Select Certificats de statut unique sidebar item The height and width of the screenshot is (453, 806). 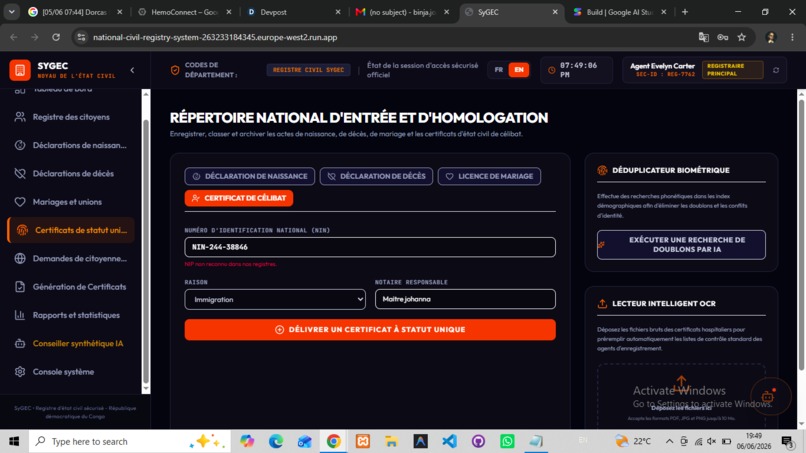[x=71, y=230]
